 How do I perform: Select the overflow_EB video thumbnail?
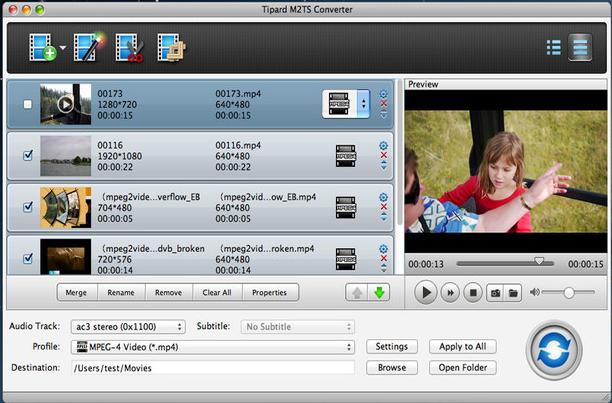[66, 207]
